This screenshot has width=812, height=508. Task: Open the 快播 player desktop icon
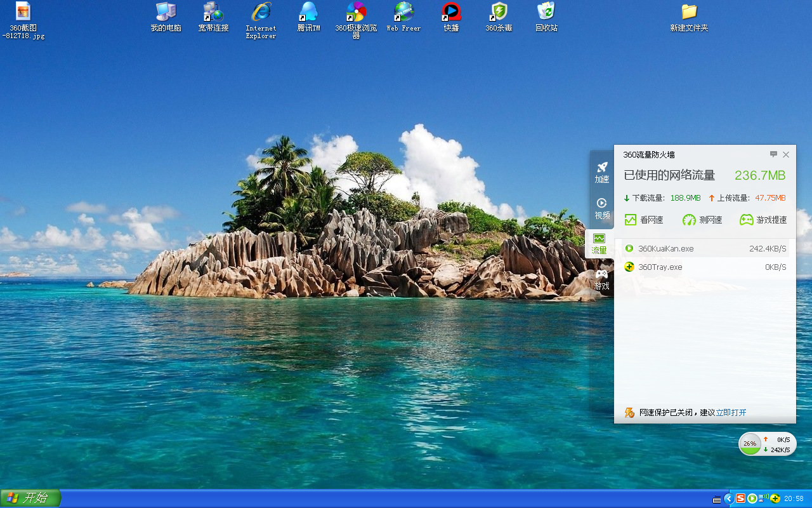[451, 17]
